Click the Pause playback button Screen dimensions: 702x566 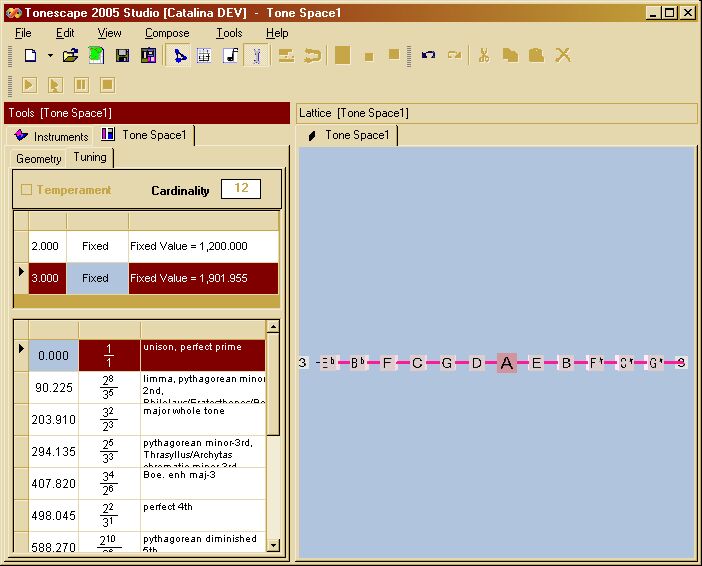tap(81, 85)
